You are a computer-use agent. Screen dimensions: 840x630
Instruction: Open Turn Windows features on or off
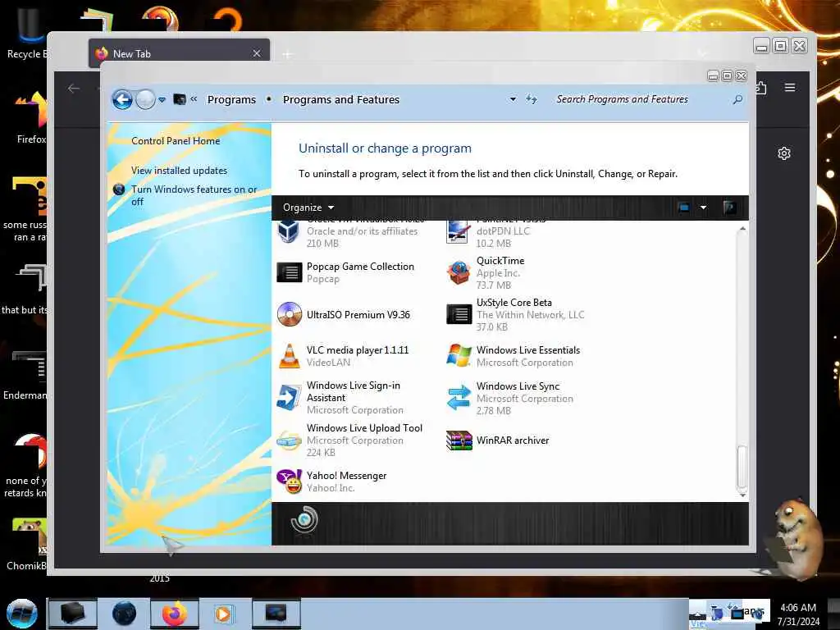coord(194,195)
